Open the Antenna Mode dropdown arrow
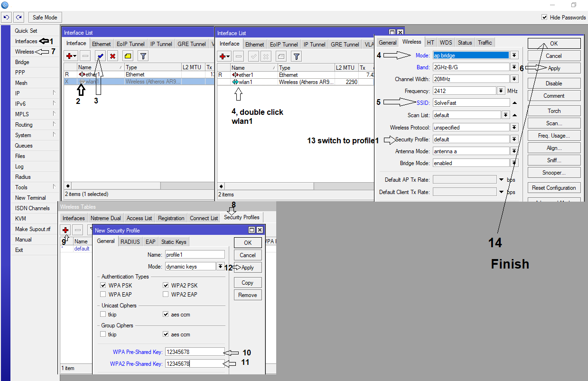Image resolution: width=588 pixels, height=381 pixels. coord(514,151)
